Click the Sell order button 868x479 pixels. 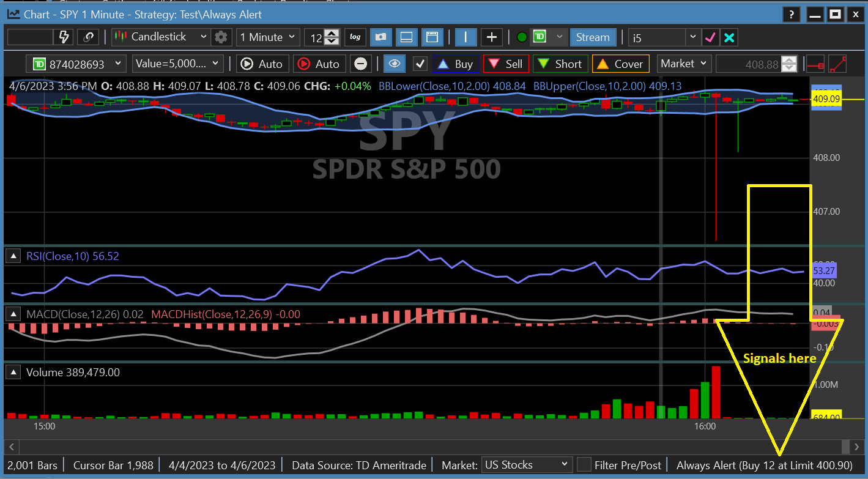[506, 64]
